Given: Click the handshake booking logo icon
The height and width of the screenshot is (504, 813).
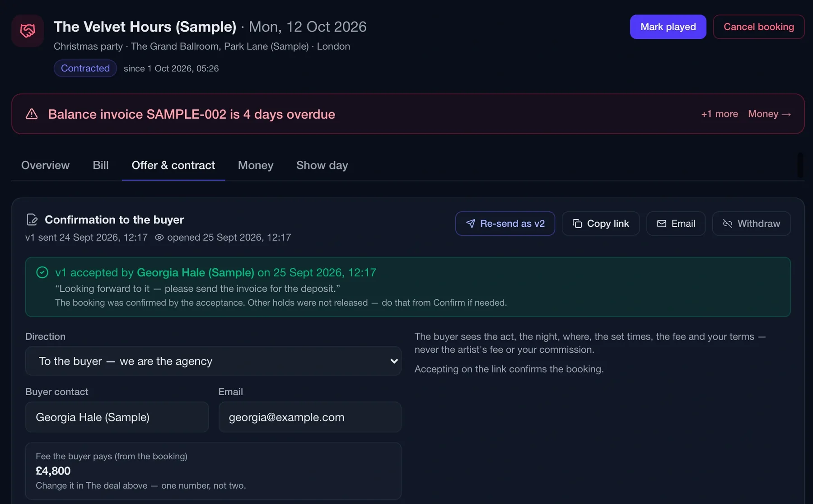Looking at the screenshot, I should tap(28, 31).
